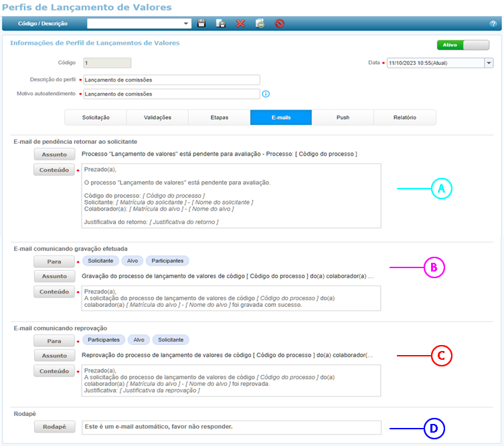Screen dimensions: 504x446
Task: Click the 'E-mail de pendência retornar ao solicitante' heading
Action: 75,142
